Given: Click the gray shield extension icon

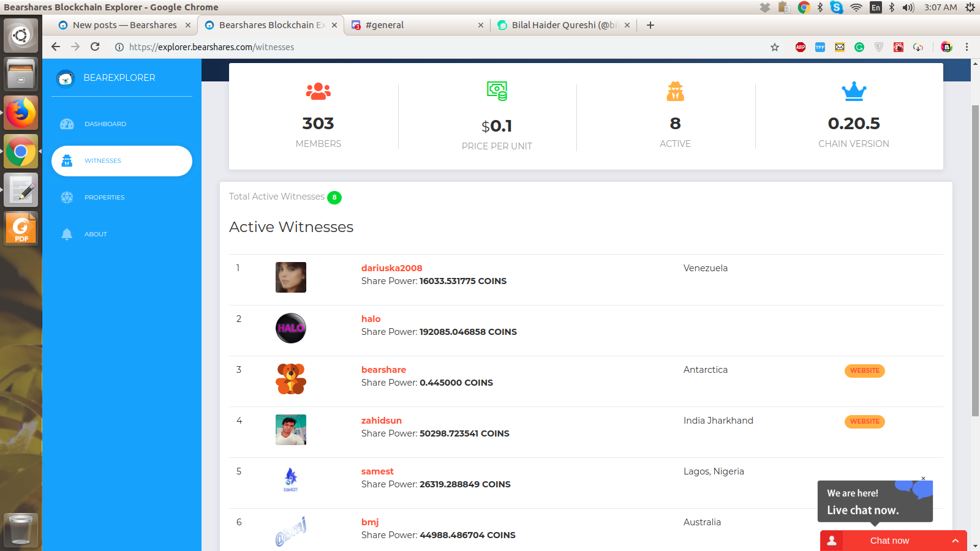Looking at the screenshot, I should [879, 47].
